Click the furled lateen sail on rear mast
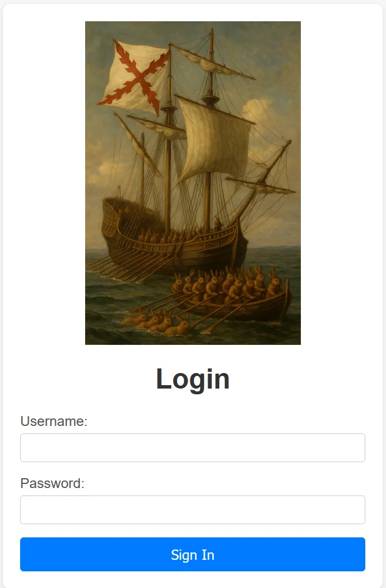 (136, 144)
